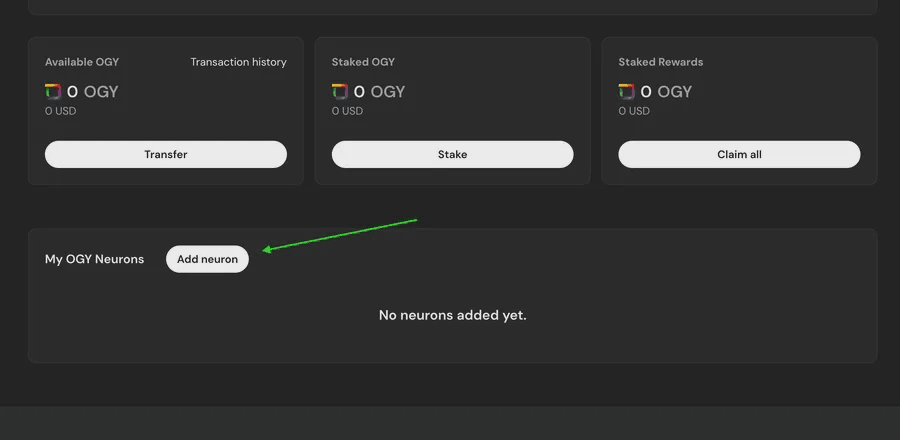Select the Available OGY label
Viewport: 900px width, 440px height.
pyautogui.click(x=82, y=62)
